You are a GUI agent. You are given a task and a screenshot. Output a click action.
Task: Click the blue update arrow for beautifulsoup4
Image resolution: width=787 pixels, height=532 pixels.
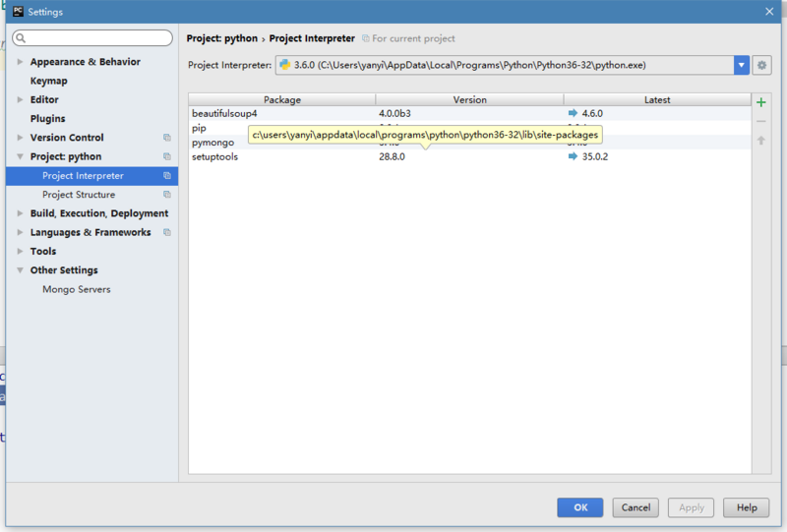coord(573,113)
